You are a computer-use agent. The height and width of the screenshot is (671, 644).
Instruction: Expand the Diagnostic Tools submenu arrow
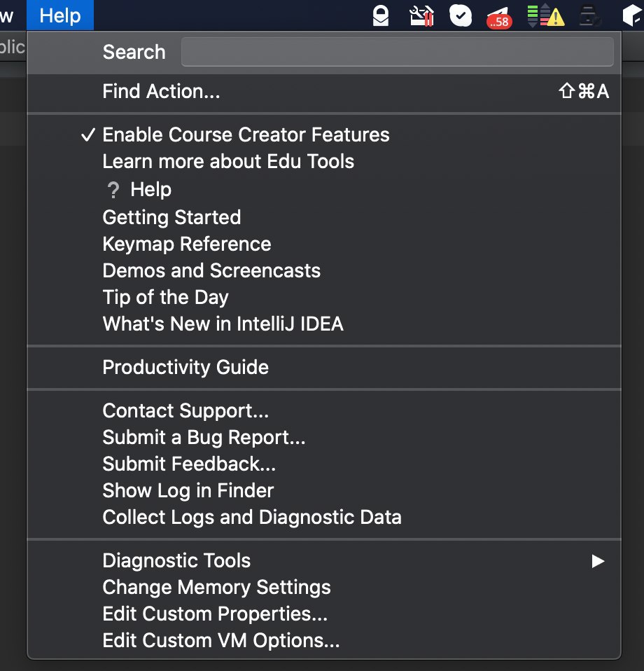(x=598, y=561)
